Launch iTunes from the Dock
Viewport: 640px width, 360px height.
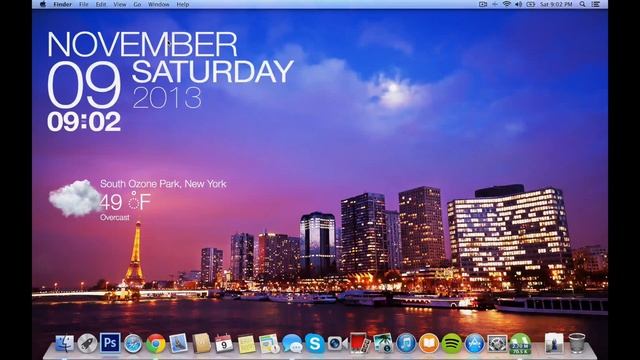pos(406,344)
